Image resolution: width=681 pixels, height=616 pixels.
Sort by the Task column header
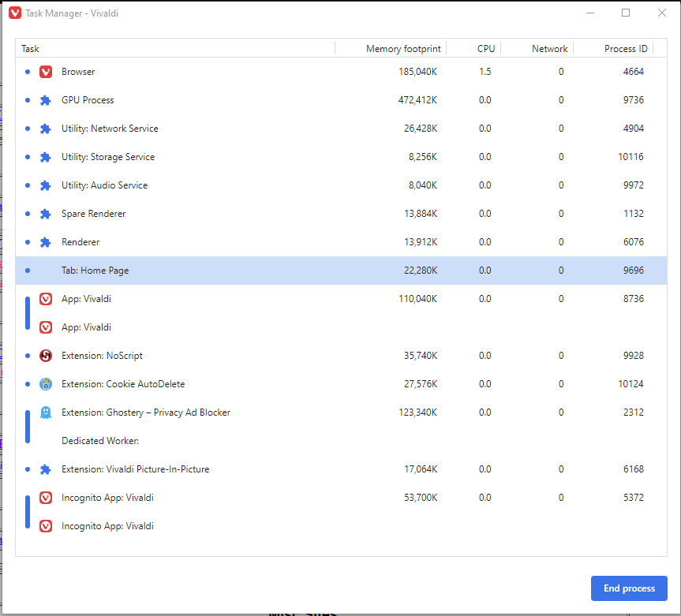click(175, 49)
